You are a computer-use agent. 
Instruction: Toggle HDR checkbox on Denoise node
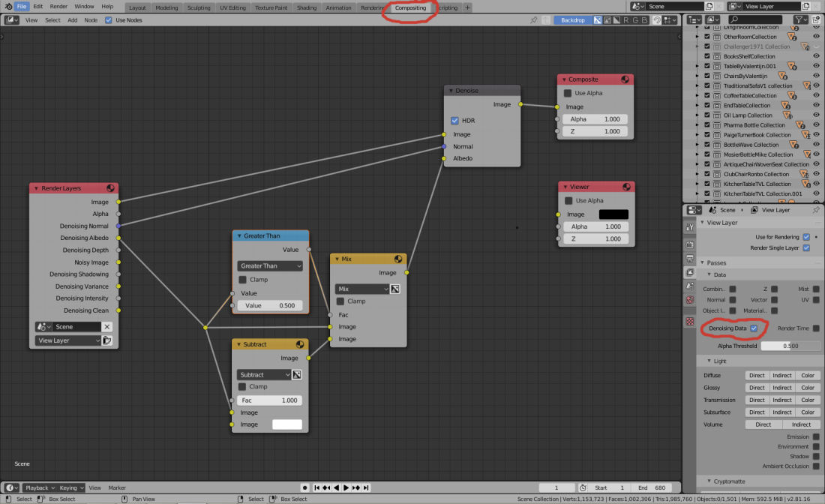tap(454, 121)
